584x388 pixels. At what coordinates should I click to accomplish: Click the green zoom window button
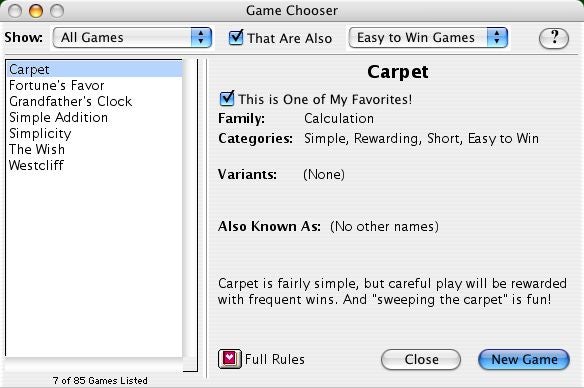tap(57, 11)
